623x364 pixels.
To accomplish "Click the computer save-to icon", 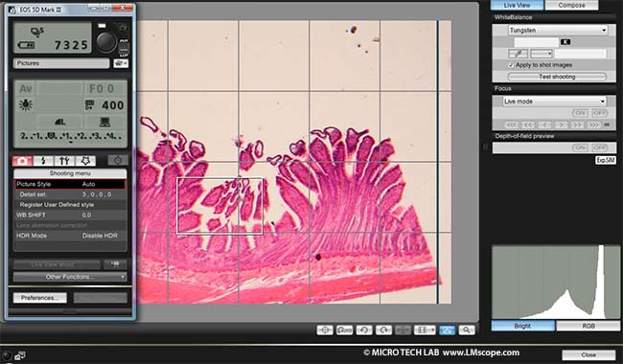I will coord(104,122).
